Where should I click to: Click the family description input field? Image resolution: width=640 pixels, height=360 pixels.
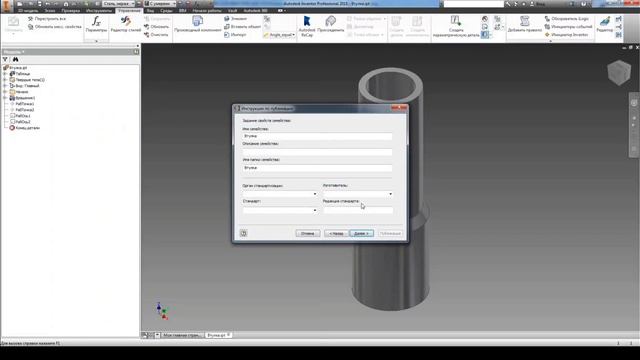317,152
